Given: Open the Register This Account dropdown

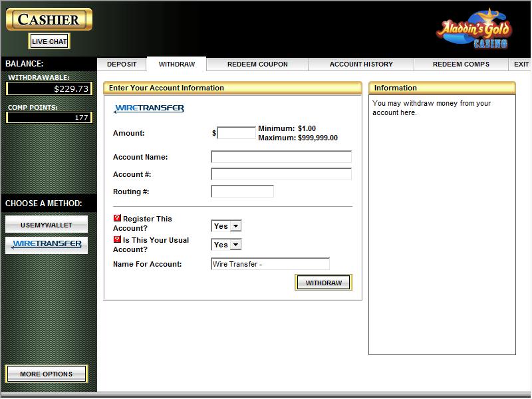Looking at the screenshot, I should point(226,226).
